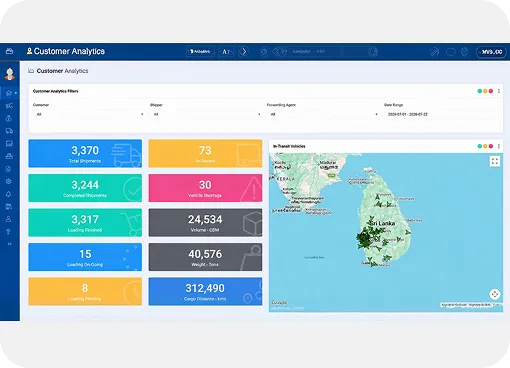Image resolution: width=510 pixels, height=368 pixels.
Task: Click the top bar pen icon
Action: click(434, 52)
